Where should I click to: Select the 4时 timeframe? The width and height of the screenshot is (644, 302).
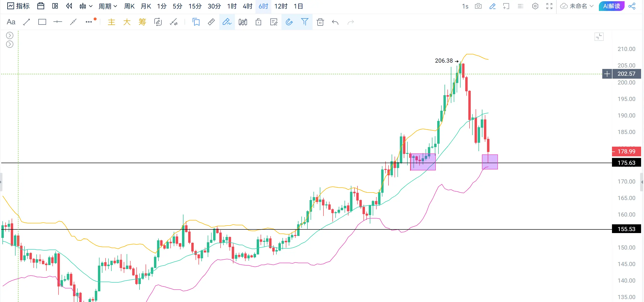(x=248, y=6)
